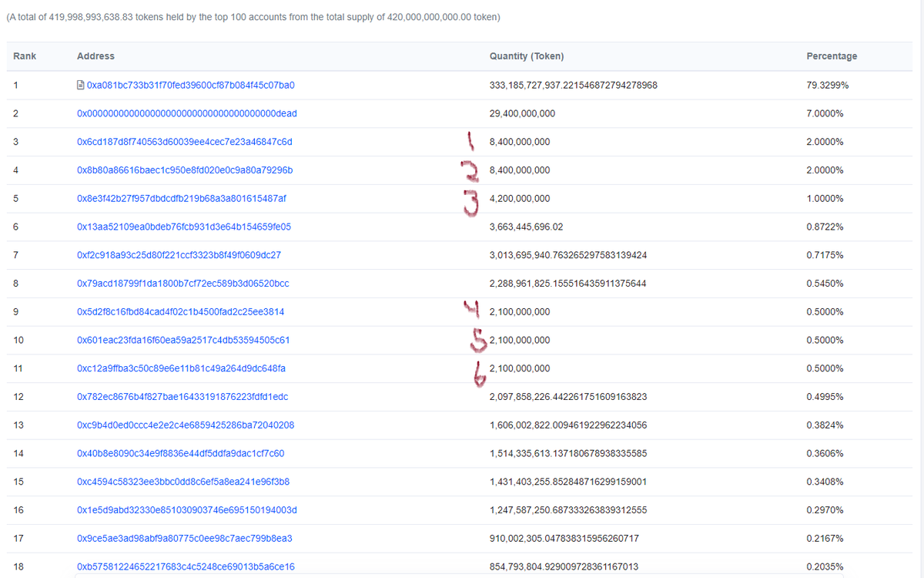Click 2.0000% percentage in rank 4 row
Image resolution: width=924 pixels, height=578 pixels.
pos(825,170)
